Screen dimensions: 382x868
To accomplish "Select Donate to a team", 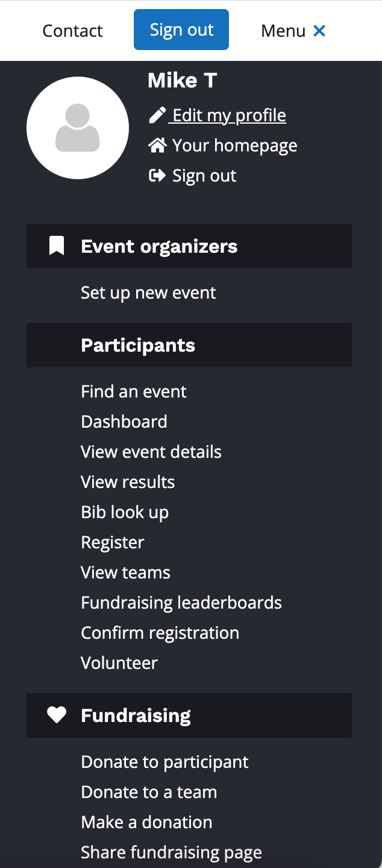I will click(149, 792).
